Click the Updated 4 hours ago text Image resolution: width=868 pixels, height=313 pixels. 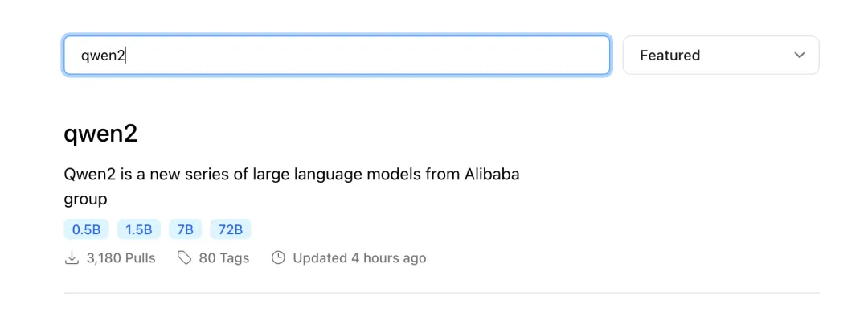click(x=360, y=258)
